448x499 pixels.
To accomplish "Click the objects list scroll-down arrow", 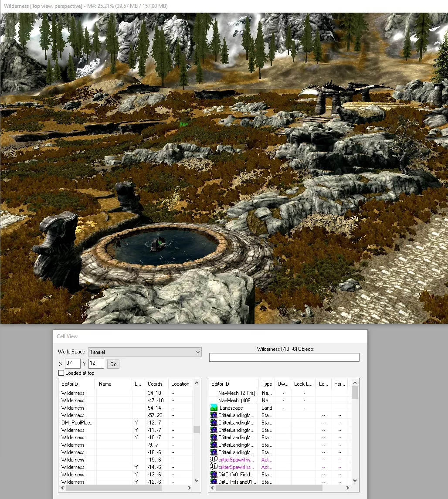I will [x=355, y=481].
